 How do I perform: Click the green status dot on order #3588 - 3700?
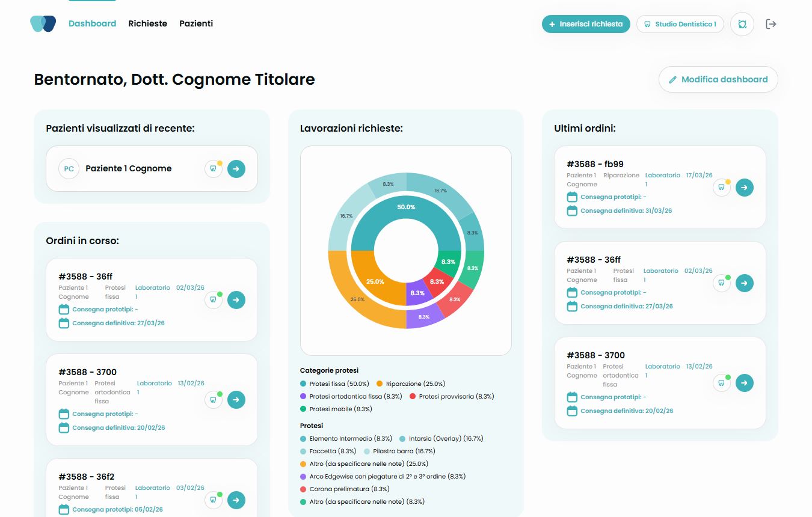(219, 394)
